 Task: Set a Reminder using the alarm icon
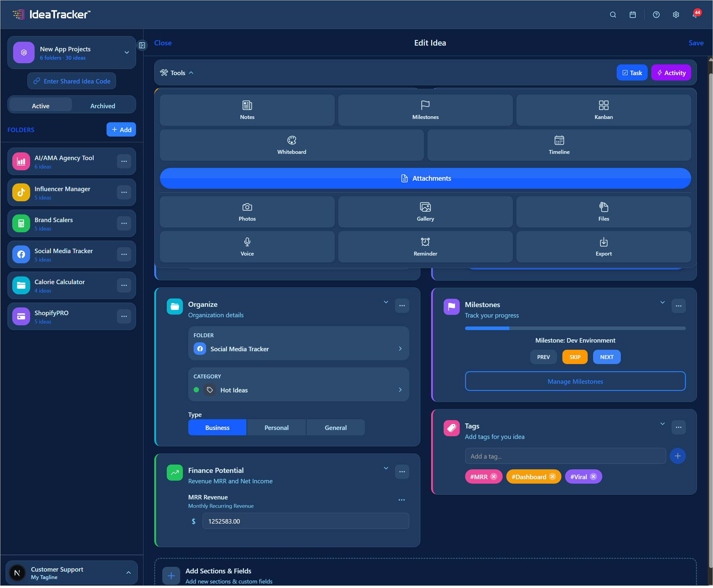pyautogui.click(x=425, y=247)
